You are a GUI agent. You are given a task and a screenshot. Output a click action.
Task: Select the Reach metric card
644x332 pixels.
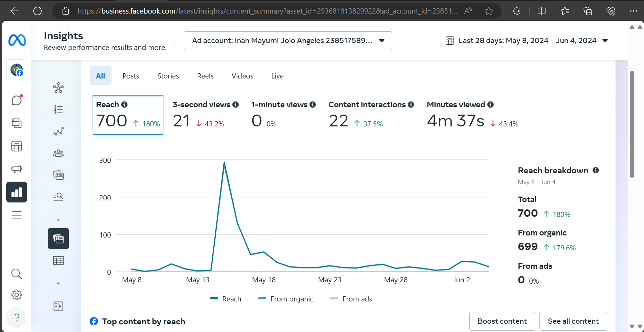click(128, 115)
